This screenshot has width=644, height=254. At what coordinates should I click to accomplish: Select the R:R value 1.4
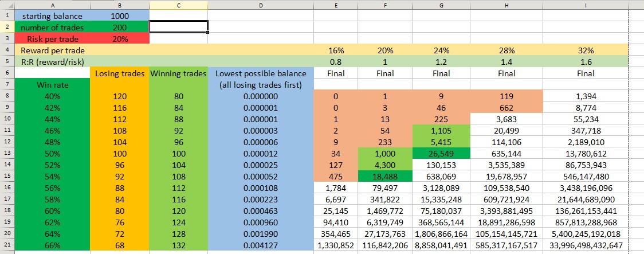pyautogui.click(x=506, y=62)
